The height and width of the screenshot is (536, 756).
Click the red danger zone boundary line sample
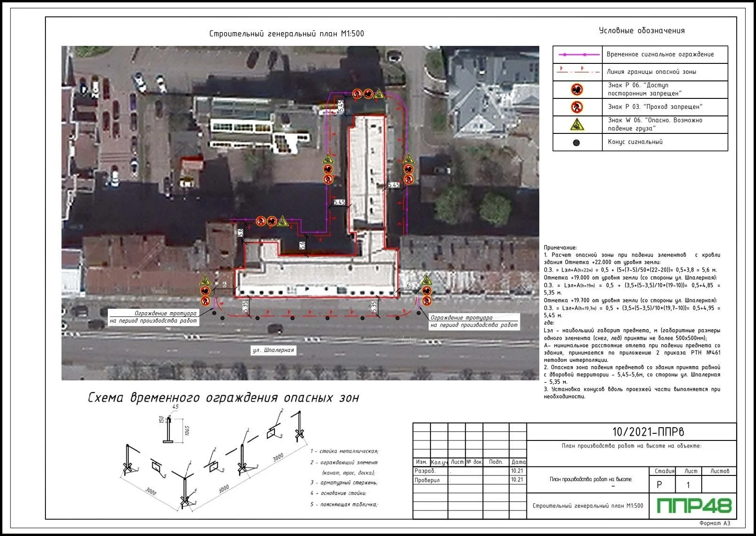[577, 71]
